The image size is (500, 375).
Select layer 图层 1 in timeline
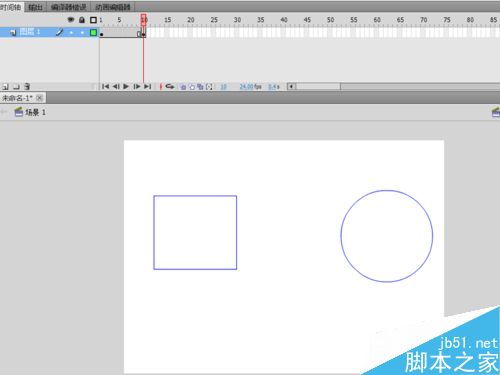click(x=30, y=32)
